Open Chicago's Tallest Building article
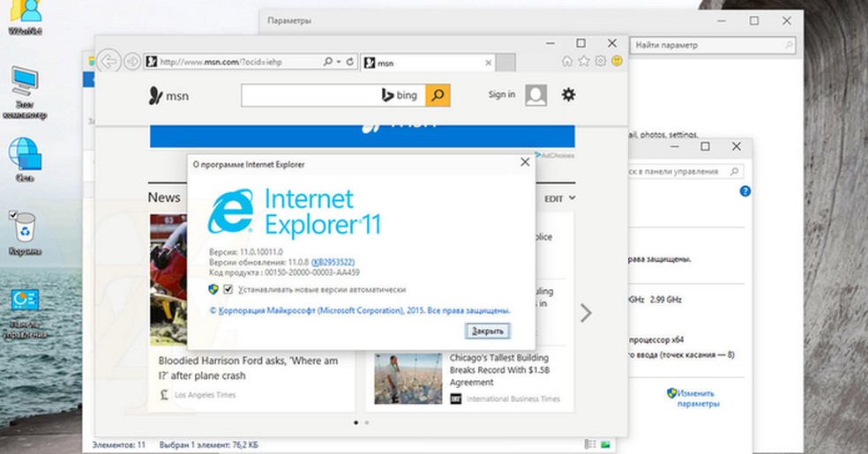 [499, 370]
